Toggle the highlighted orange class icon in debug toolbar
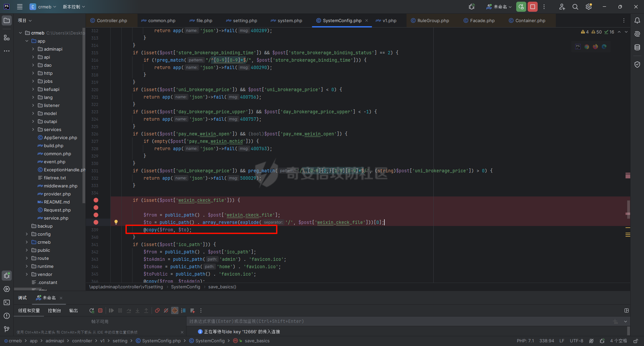644x346 pixels. pos(175,310)
